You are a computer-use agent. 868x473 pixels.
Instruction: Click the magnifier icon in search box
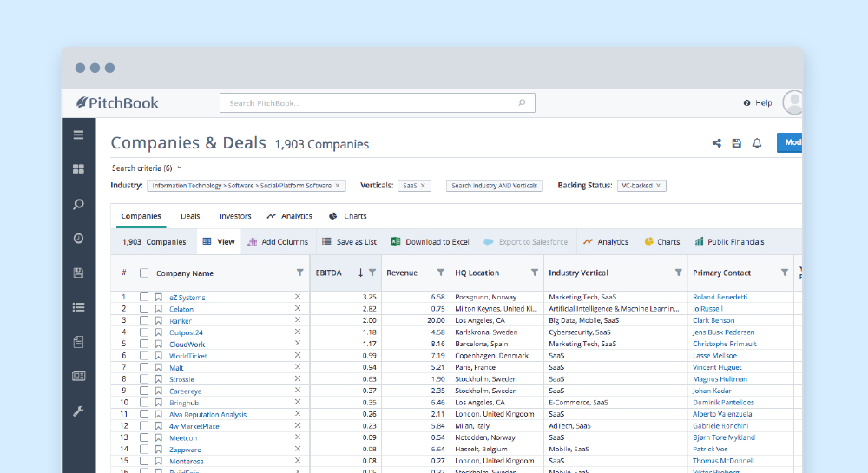[522, 103]
